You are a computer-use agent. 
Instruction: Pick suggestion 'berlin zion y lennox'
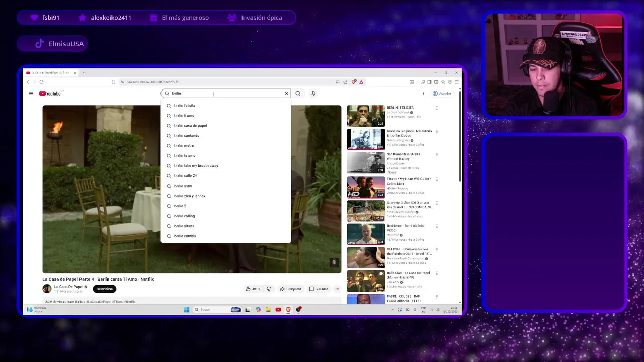[225, 196]
